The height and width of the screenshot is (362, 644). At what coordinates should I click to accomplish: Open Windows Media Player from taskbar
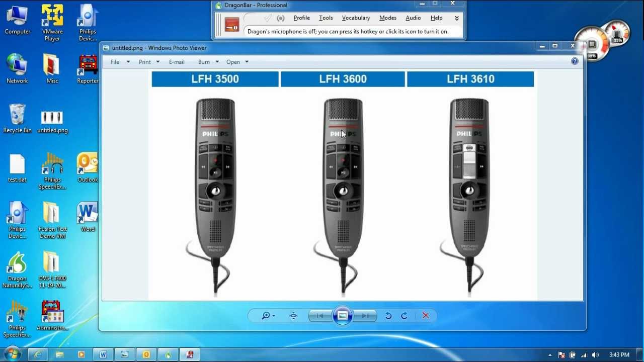tap(81, 355)
